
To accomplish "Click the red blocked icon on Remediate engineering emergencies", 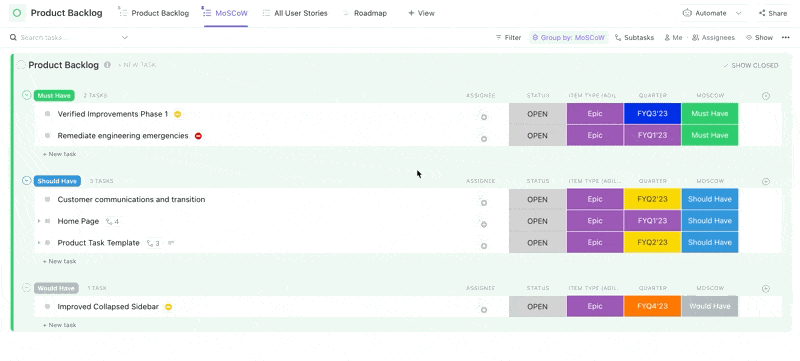I will (198, 136).
